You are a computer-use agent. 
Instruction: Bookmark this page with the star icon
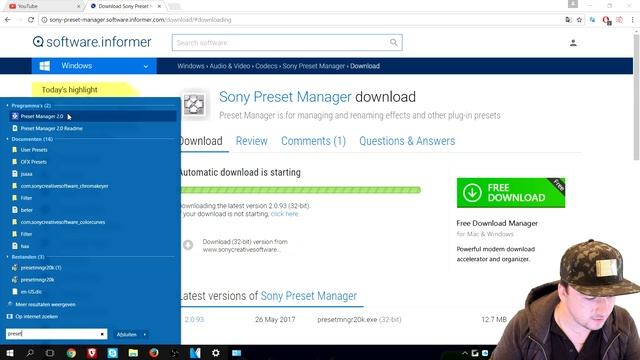click(x=579, y=20)
